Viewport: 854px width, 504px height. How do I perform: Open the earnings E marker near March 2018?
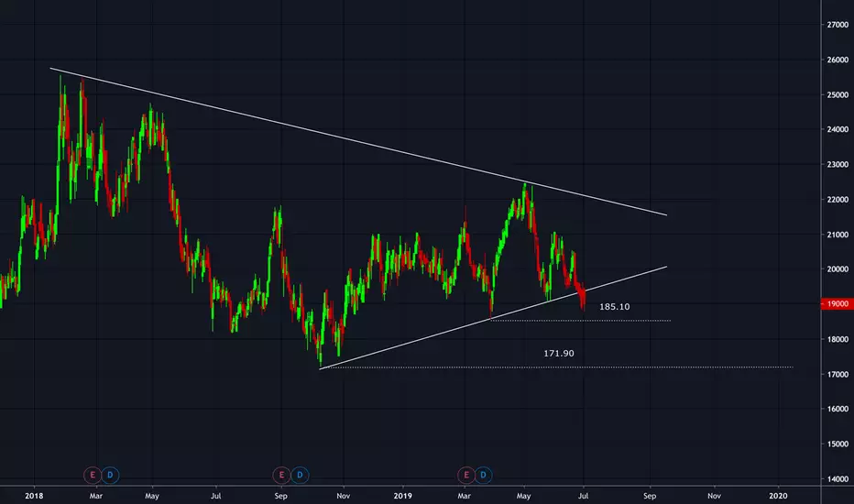tap(92, 475)
